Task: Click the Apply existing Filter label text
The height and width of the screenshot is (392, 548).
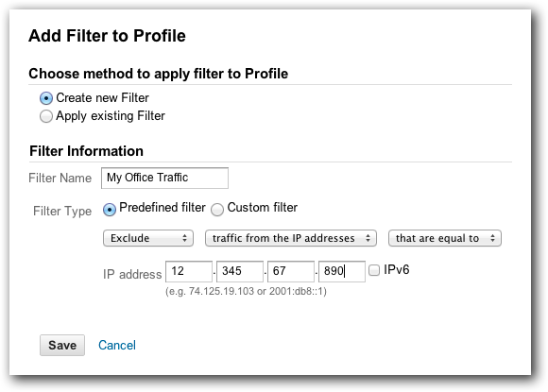Action: (x=111, y=116)
